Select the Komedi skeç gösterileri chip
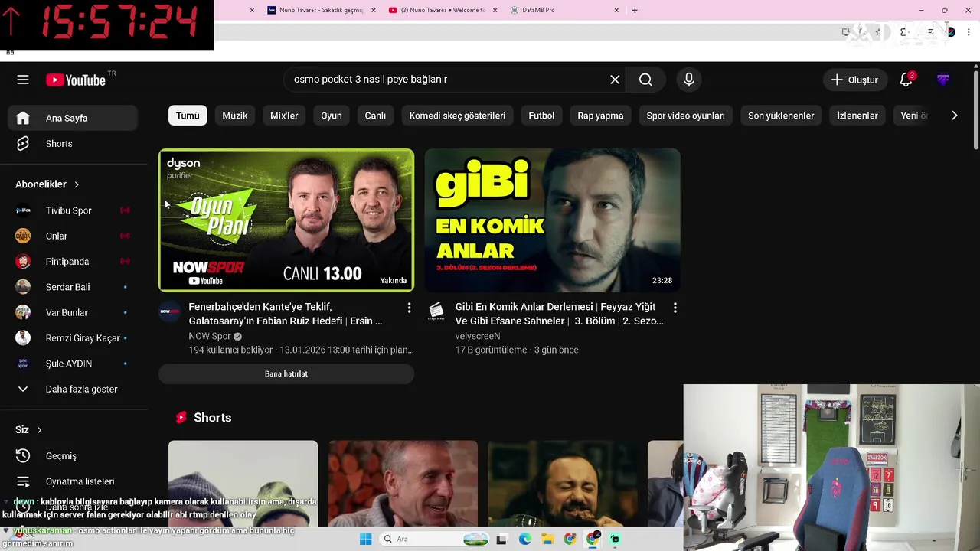 (x=457, y=116)
